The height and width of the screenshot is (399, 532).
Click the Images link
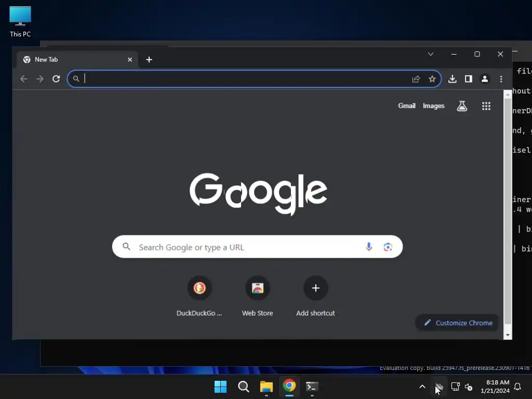tap(434, 106)
